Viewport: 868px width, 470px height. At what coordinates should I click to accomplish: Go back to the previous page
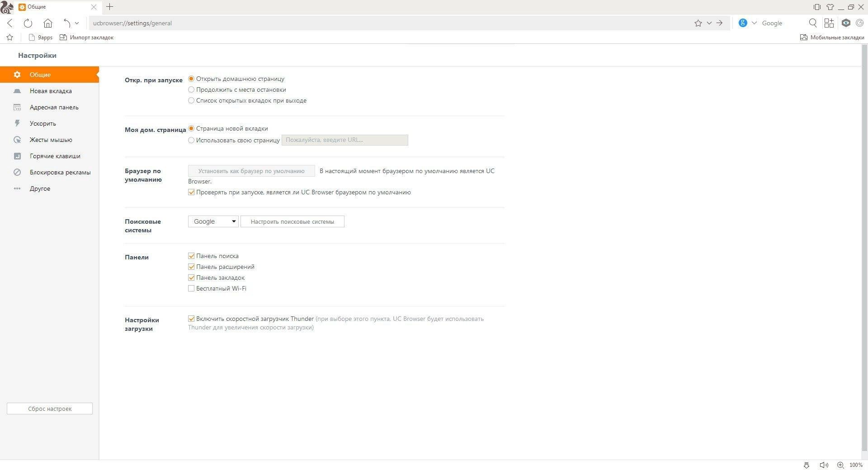(x=10, y=23)
